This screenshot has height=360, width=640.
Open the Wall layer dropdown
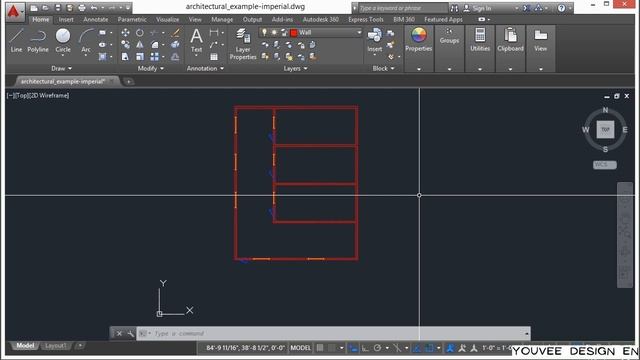click(359, 32)
